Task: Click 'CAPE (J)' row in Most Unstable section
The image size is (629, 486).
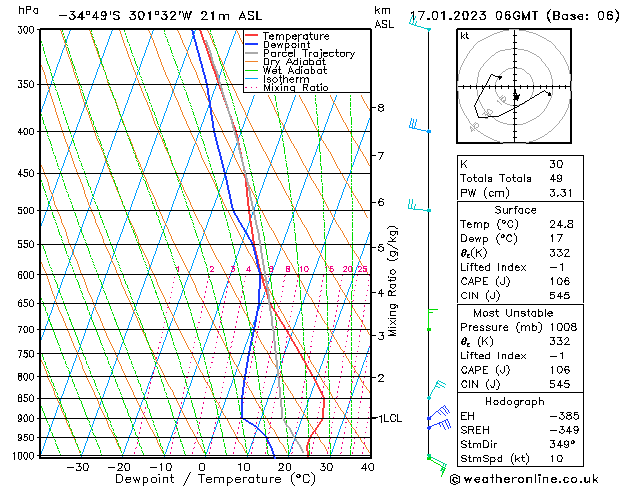Action: tap(520, 370)
